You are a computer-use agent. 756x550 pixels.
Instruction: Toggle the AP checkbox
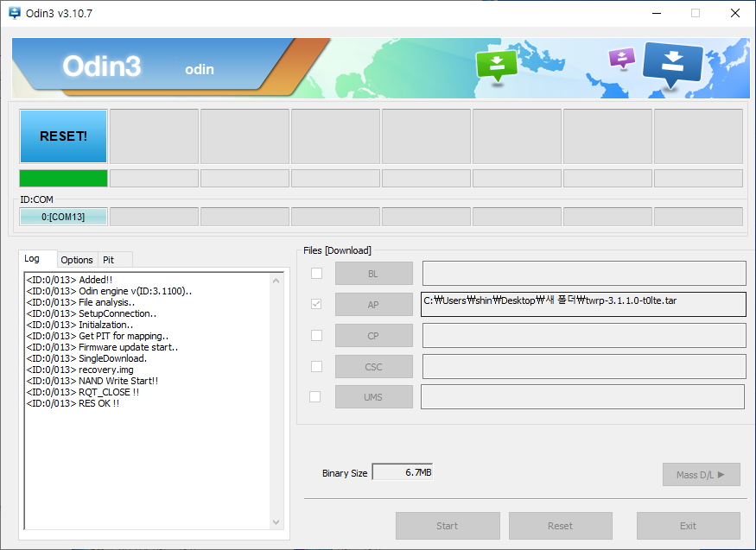point(317,305)
